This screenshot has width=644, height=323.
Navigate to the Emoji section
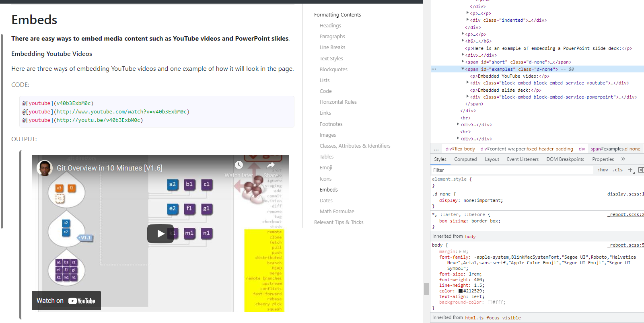(326, 168)
